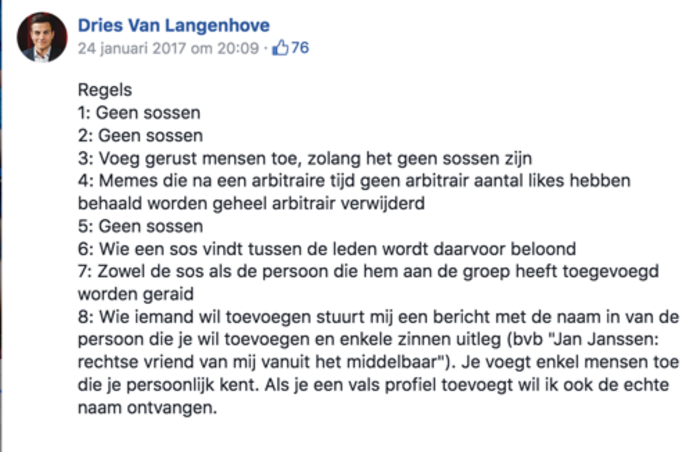Open the Dries Van Langenhove name link
Viewport: 700px width, 452px height.
pos(174,25)
